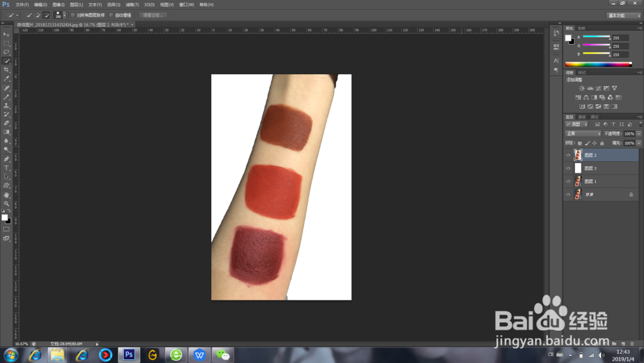Open the 正常 blend mode dropdown
This screenshot has width=644, height=363.
[583, 133]
